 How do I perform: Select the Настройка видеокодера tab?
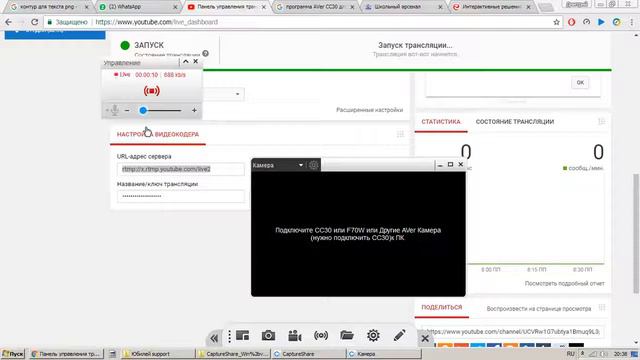pyautogui.click(x=158, y=134)
